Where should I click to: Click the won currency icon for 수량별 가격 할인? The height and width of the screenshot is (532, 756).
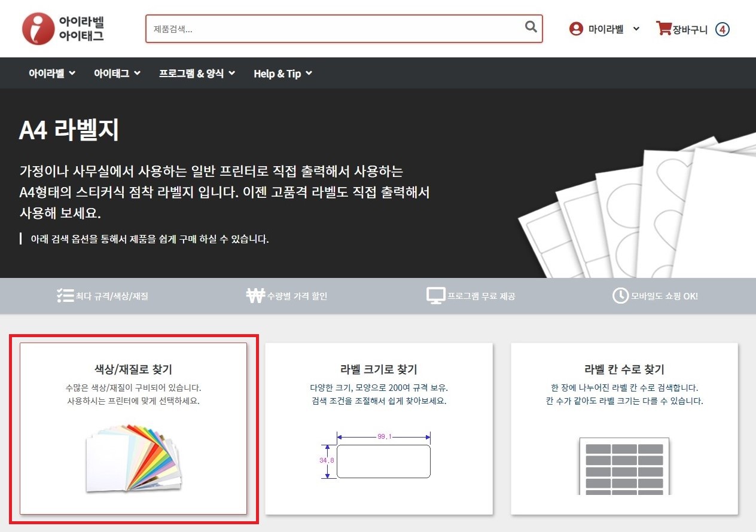[x=255, y=295]
